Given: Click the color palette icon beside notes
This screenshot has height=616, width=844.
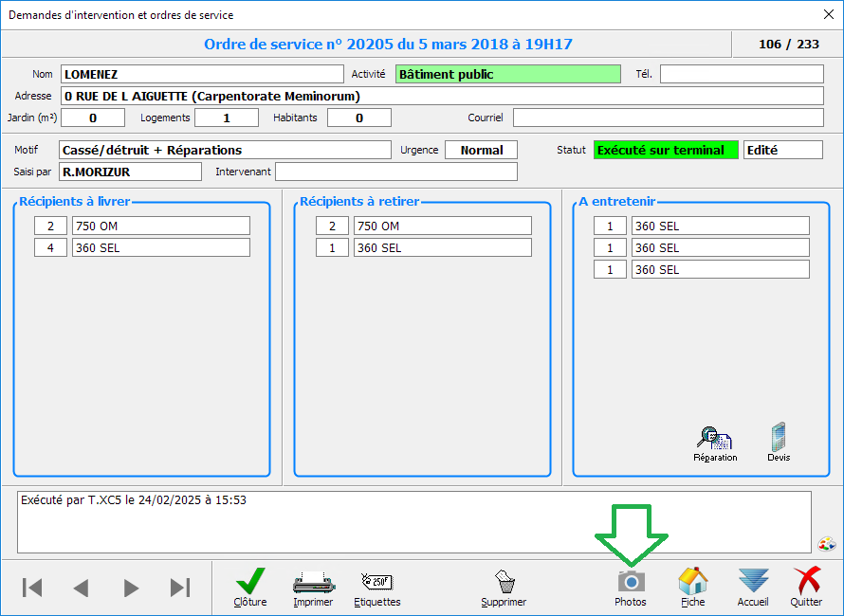Looking at the screenshot, I should coord(826,544).
